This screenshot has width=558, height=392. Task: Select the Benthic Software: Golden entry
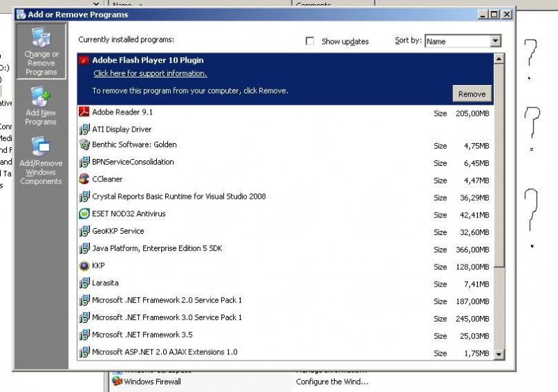pos(285,145)
